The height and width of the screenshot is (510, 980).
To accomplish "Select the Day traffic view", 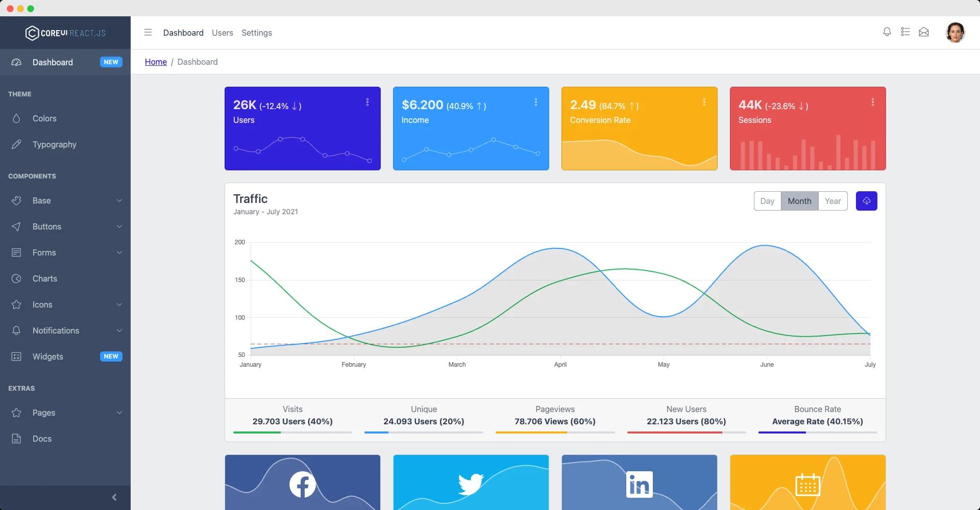I will coord(767,201).
